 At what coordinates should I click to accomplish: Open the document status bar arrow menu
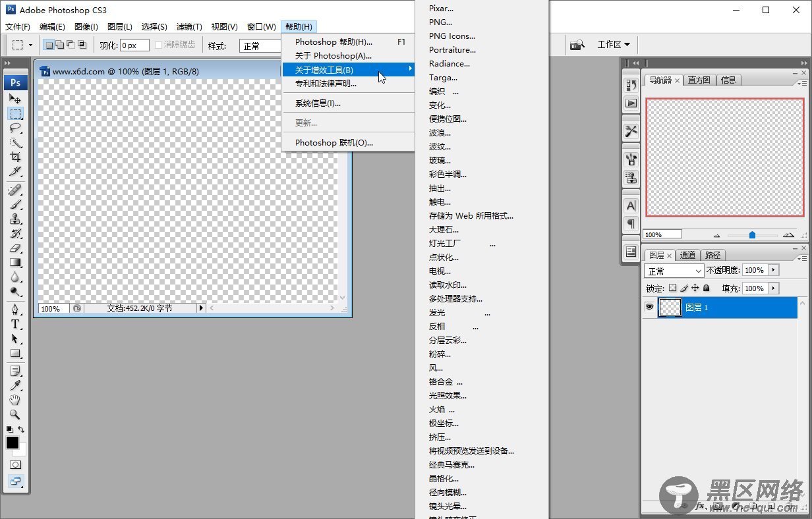202,308
